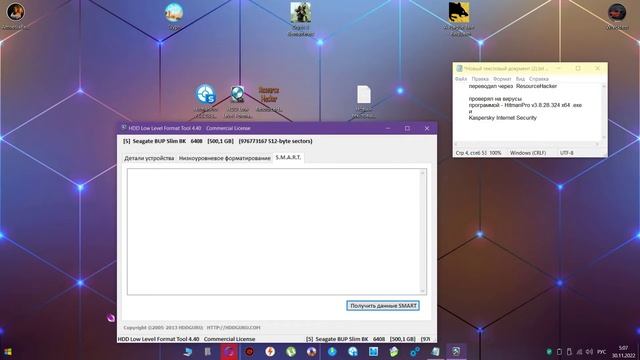Select the top-right round desktop icon
The height and width of the screenshot is (360, 640).
(x=617, y=12)
